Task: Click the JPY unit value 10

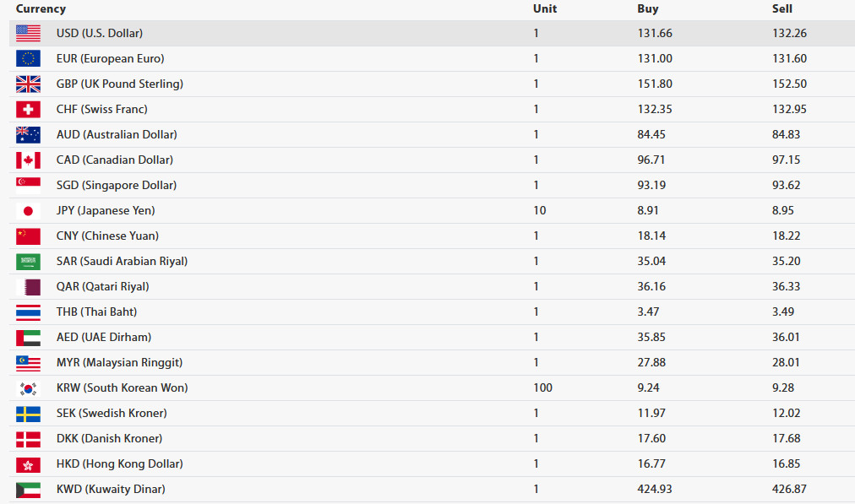Action: (540, 210)
